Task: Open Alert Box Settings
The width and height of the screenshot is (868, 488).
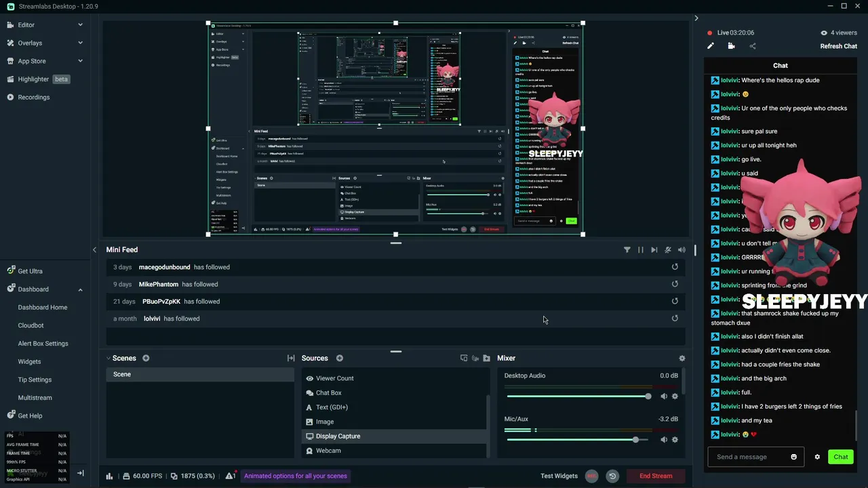Action: click(43, 344)
